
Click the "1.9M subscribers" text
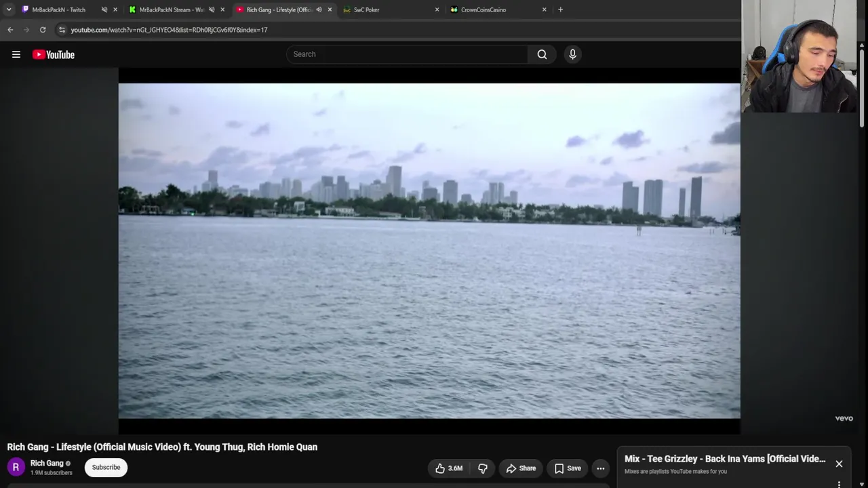point(52,473)
